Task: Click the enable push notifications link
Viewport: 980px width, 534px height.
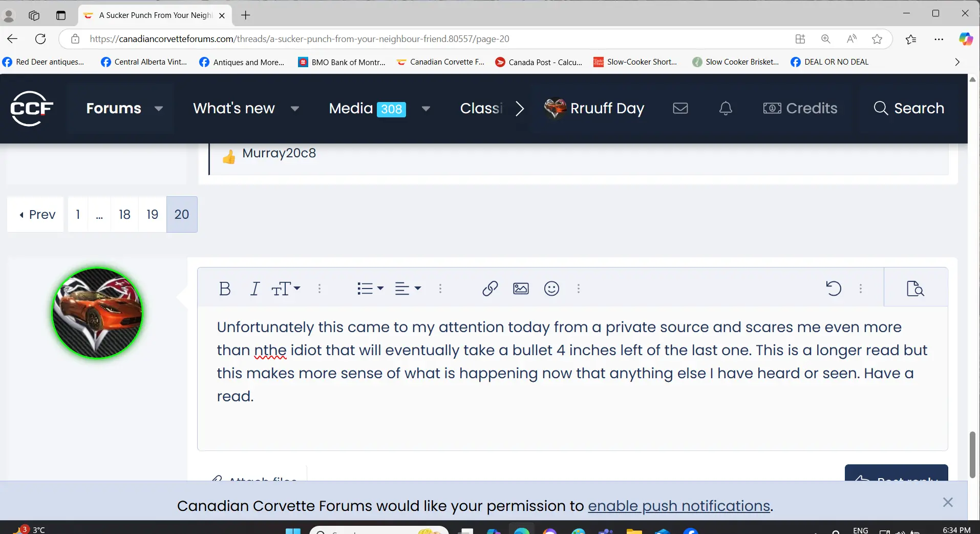Action: tap(679, 506)
